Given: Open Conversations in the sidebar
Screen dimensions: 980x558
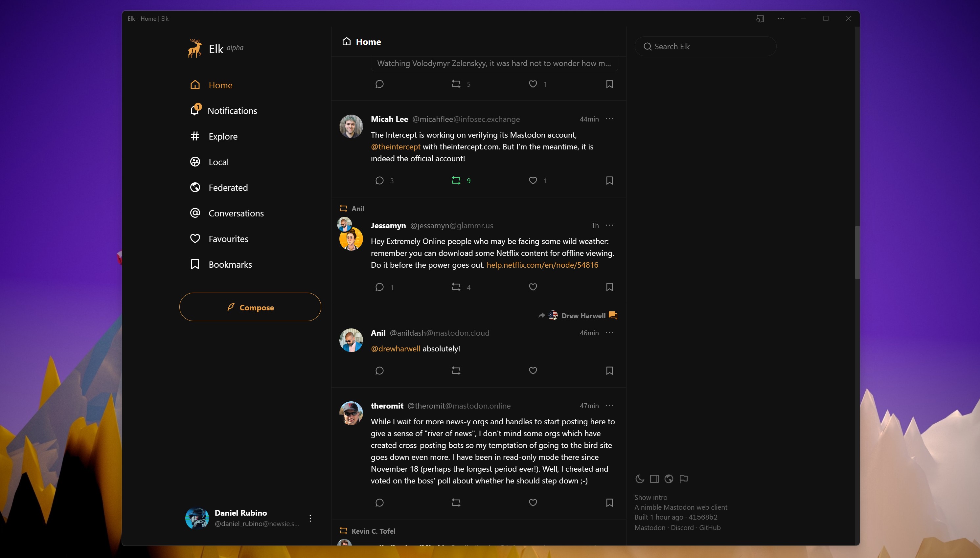Looking at the screenshot, I should coord(236,213).
